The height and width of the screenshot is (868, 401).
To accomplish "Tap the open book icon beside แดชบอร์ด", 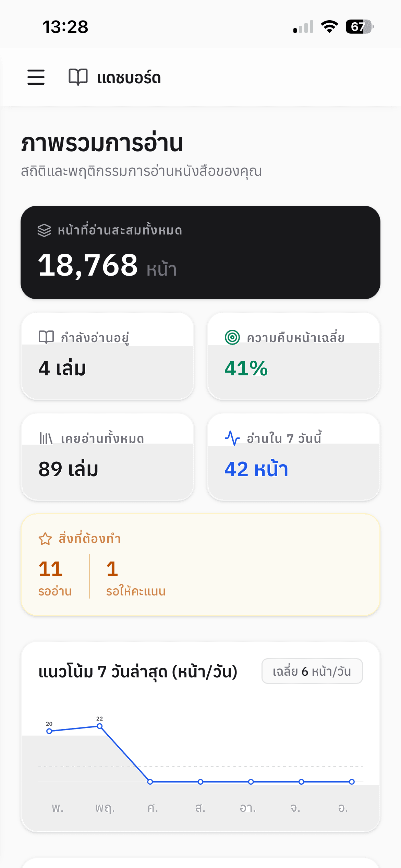I will [78, 77].
